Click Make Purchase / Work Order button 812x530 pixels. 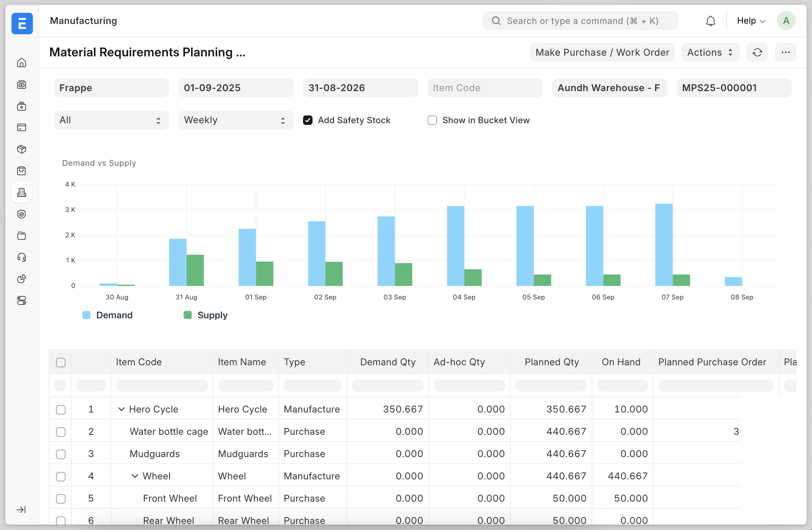pyautogui.click(x=602, y=52)
